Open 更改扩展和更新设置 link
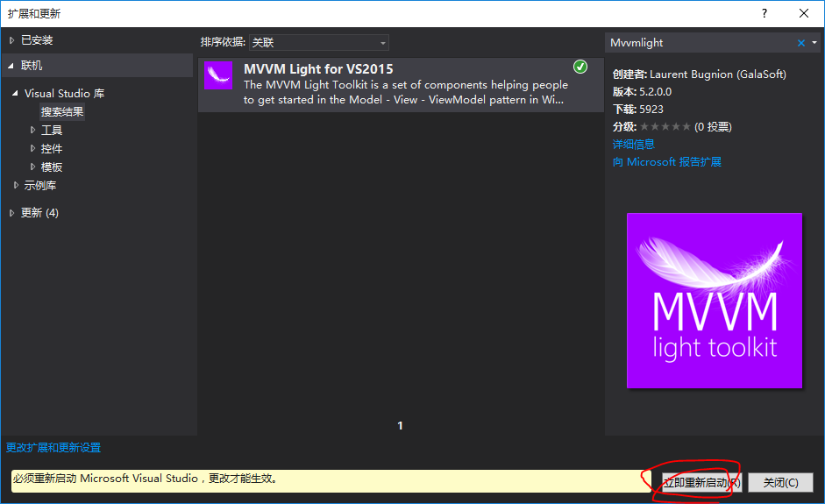This screenshot has height=504, width=825. pos(53,448)
